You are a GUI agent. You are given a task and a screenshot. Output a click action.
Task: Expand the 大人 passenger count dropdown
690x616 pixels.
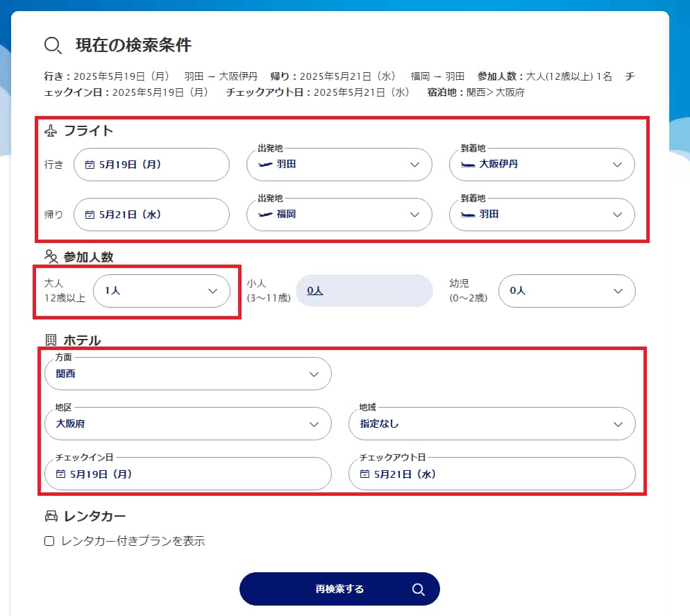(161, 291)
